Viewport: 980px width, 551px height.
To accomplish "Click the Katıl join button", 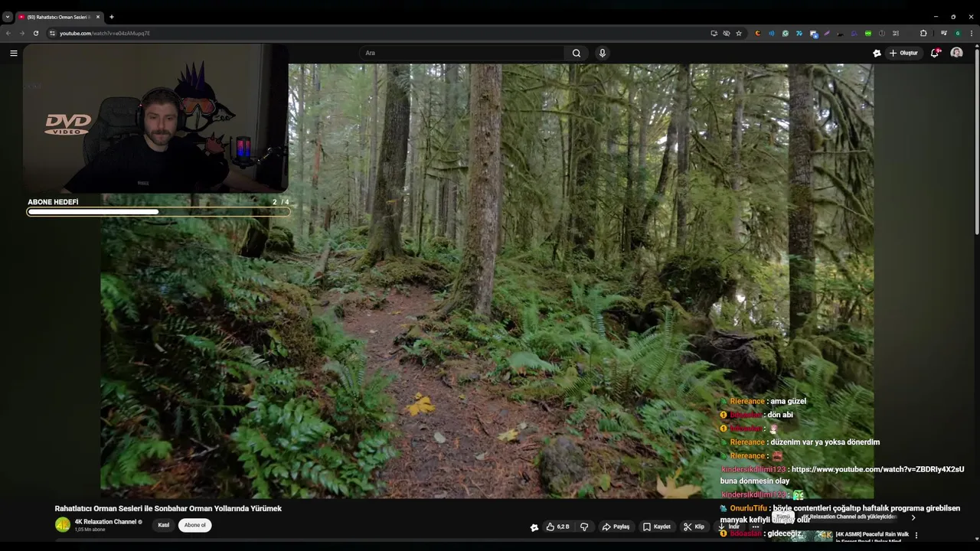I will tap(163, 525).
